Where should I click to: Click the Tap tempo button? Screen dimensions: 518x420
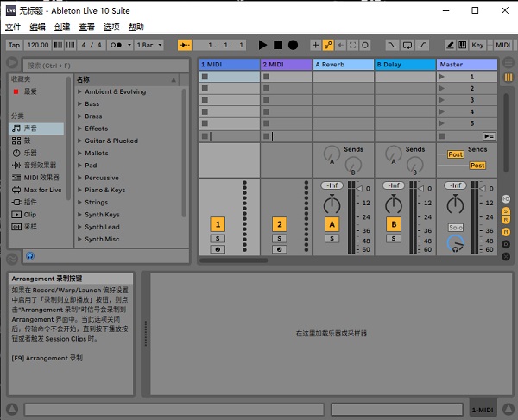pos(14,45)
